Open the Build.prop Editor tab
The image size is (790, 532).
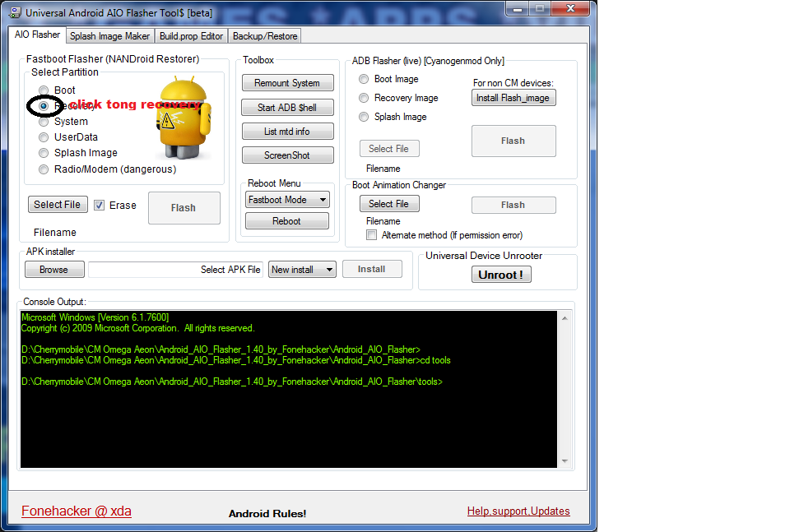191,36
